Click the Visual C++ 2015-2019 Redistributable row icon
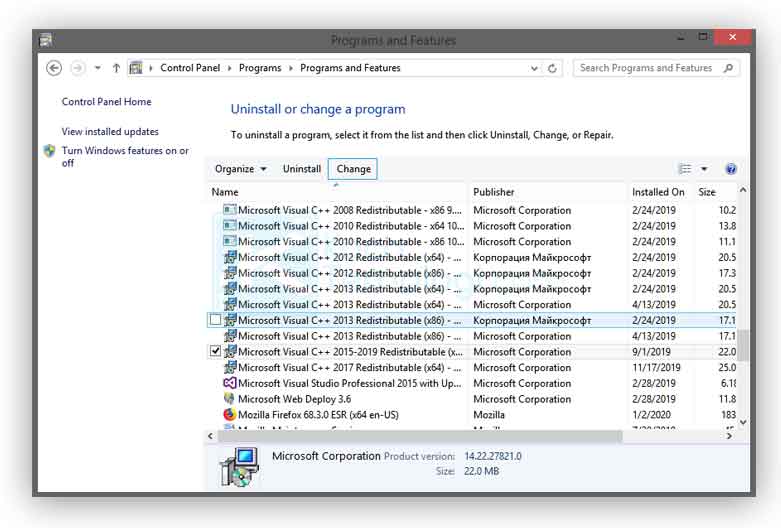Image resolution: width=781 pixels, height=528 pixels. [230, 351]
